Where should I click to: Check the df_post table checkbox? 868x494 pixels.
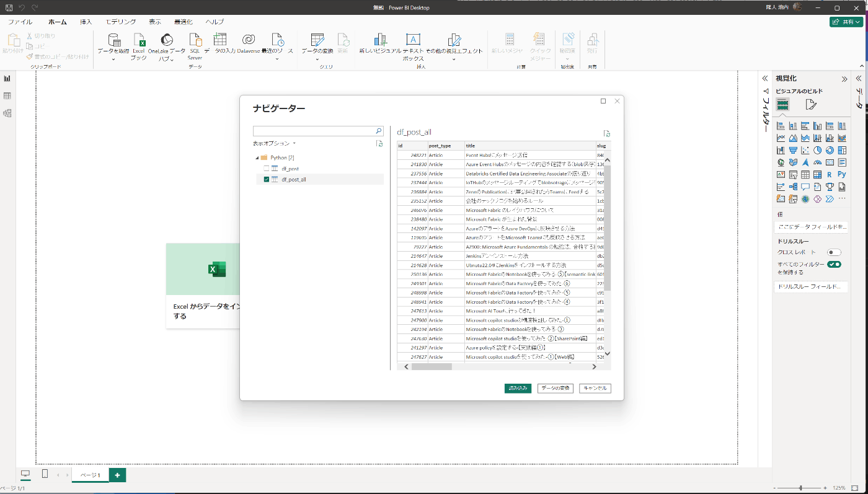267,169
